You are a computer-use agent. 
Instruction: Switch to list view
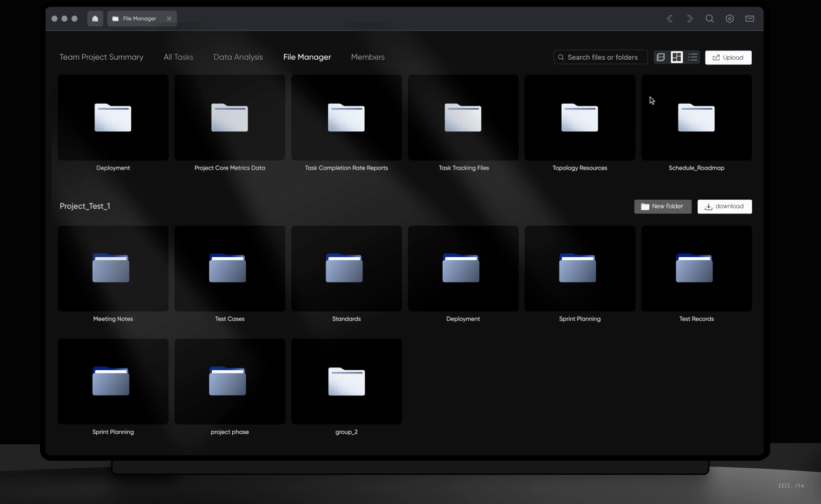coord(693,57)
